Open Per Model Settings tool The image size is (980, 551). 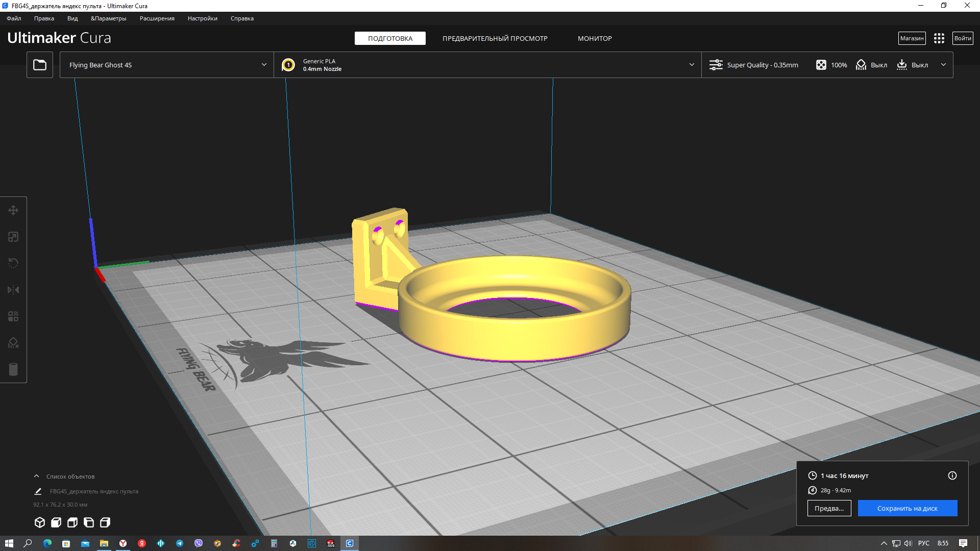pyautogui.click(x=13, y=316)
